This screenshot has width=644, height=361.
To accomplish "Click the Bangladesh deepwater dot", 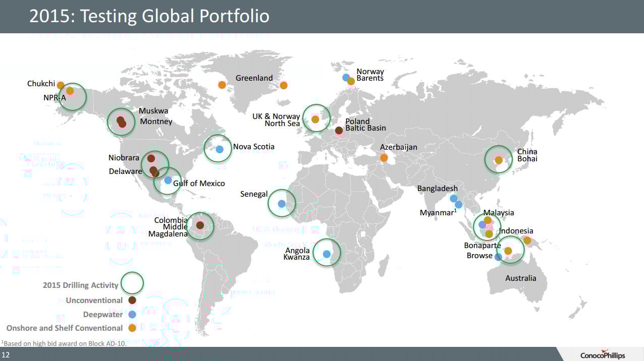I will click(x=453, y=198).
